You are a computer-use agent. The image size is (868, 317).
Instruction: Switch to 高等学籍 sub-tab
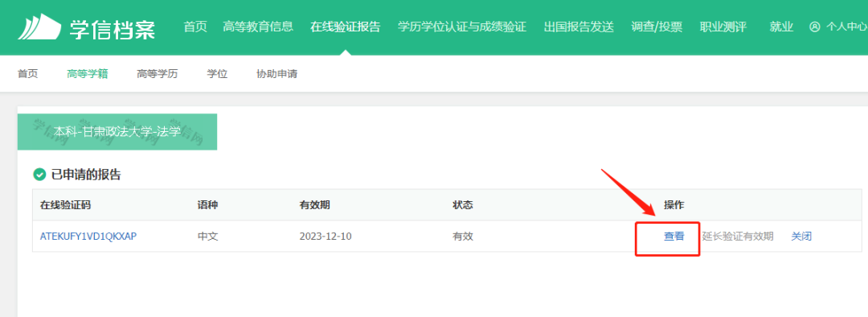click(x=88, y=74)
